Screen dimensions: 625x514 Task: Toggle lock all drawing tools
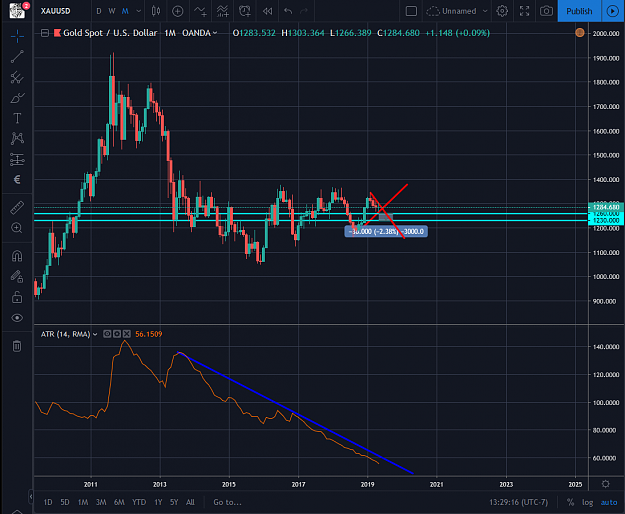[17, 297]
